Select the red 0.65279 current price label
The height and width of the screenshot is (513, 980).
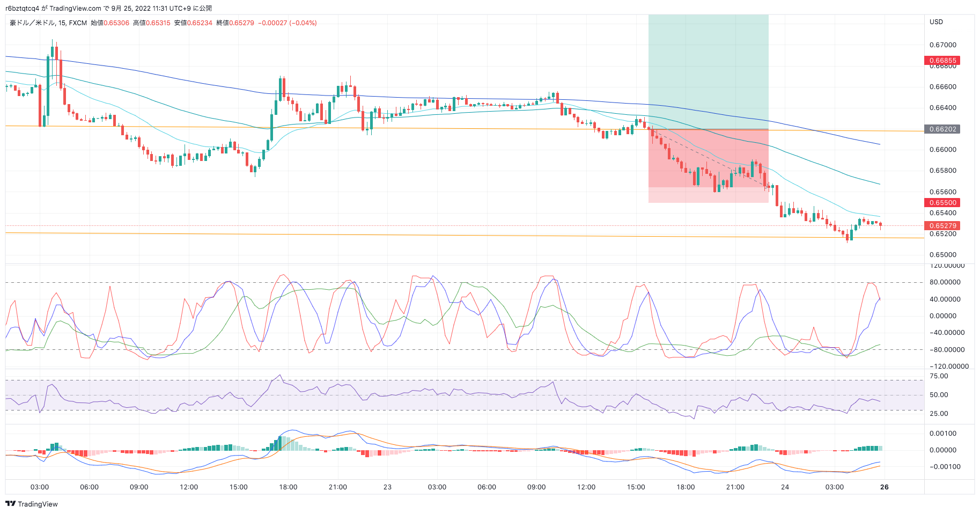pos(942,226)
